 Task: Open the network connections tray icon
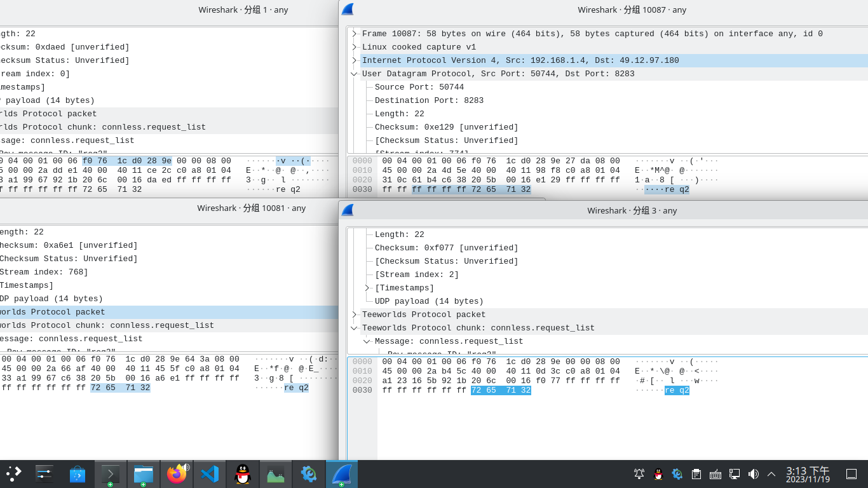click(x=735, y=474)
